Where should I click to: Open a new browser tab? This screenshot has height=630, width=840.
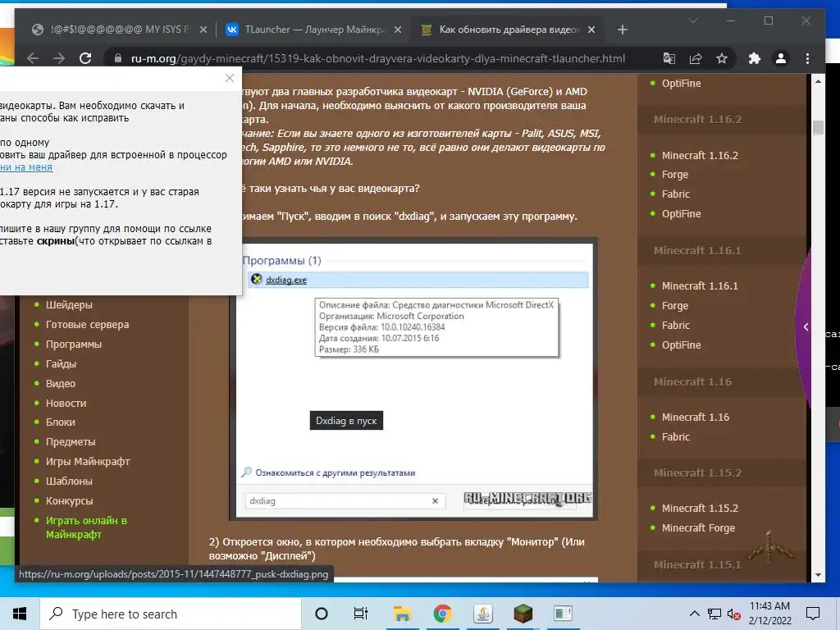coord(622,30)
